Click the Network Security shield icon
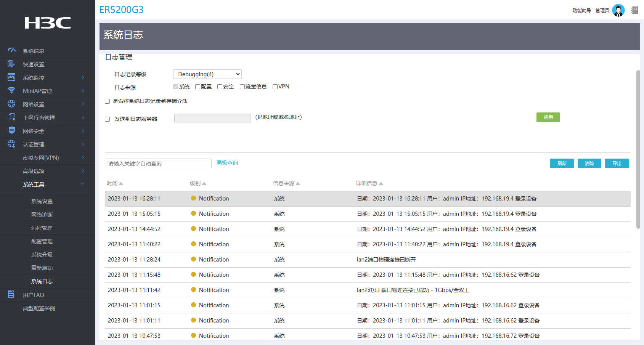Image resolution: width=644 pixels, height=345 pixels. click(x=11, y=130)
